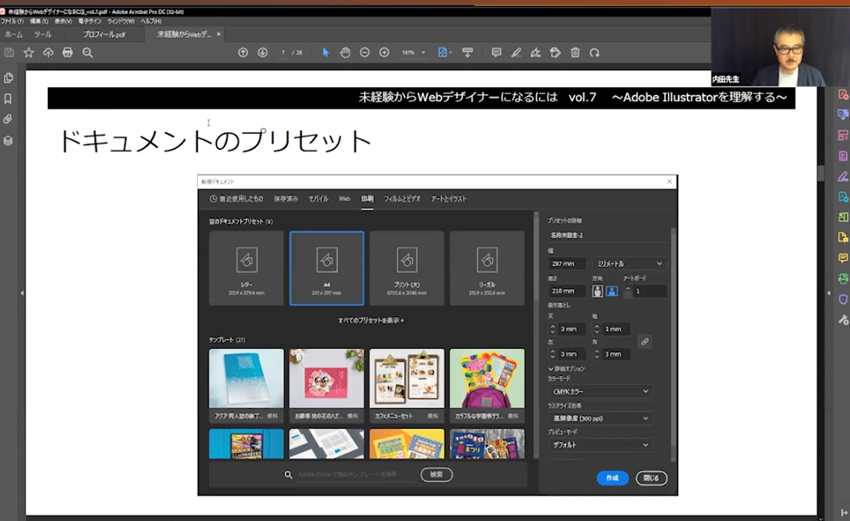Image resolution: width=850 pixels, height=521 pixels.
Task: Open the デフォルト preview mode dropdown
Action: click(601, 445)
